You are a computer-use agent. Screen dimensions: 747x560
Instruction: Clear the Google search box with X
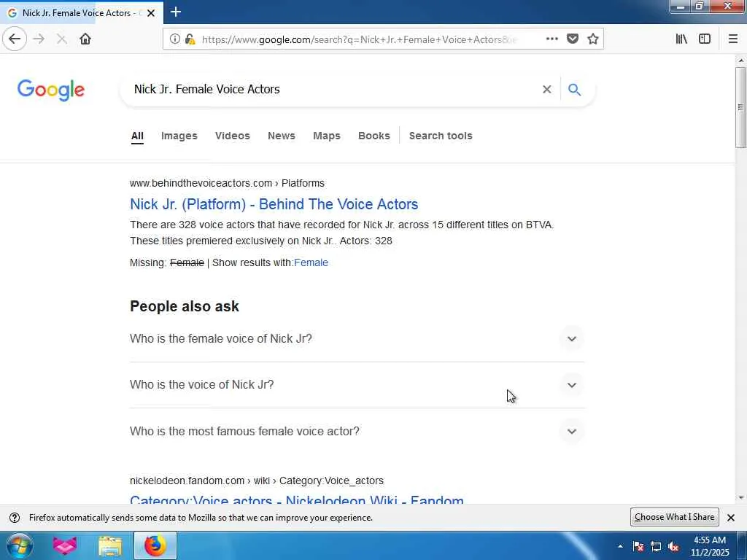(x=547, y=89)
